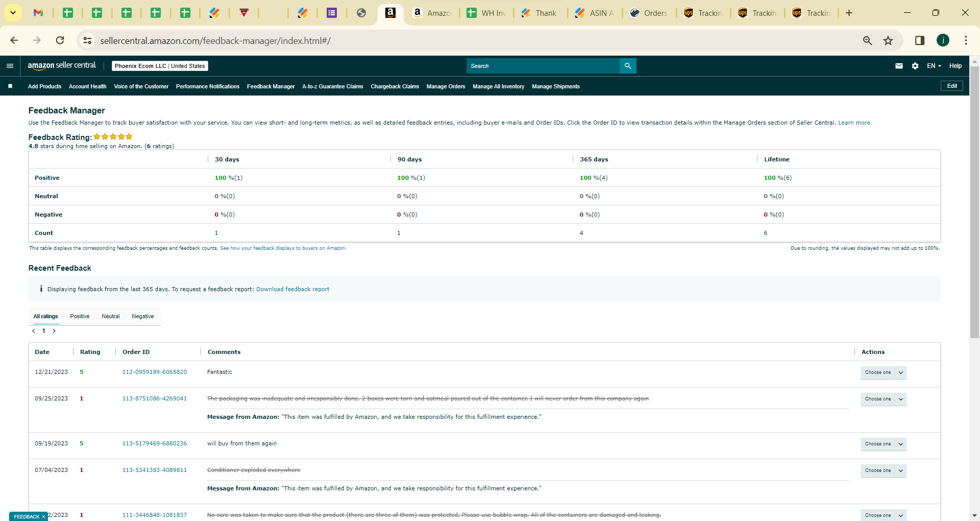Click Learn more link
The width and height of the screenshot is (980, 521).
click(x=854, y=123)
